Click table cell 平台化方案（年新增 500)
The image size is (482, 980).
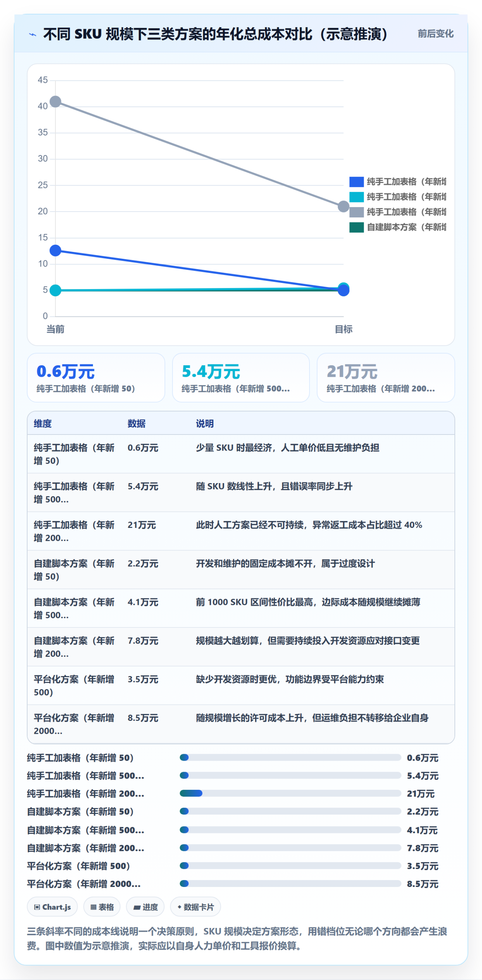coord(74,686)
